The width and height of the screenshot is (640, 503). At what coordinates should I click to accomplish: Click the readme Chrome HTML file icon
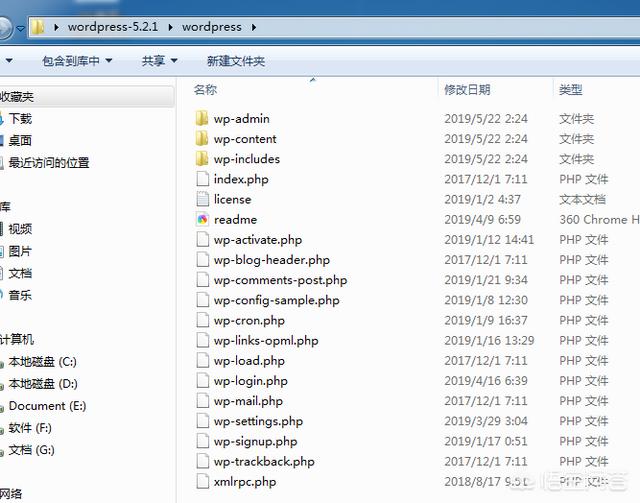click(x=202, y=220)
